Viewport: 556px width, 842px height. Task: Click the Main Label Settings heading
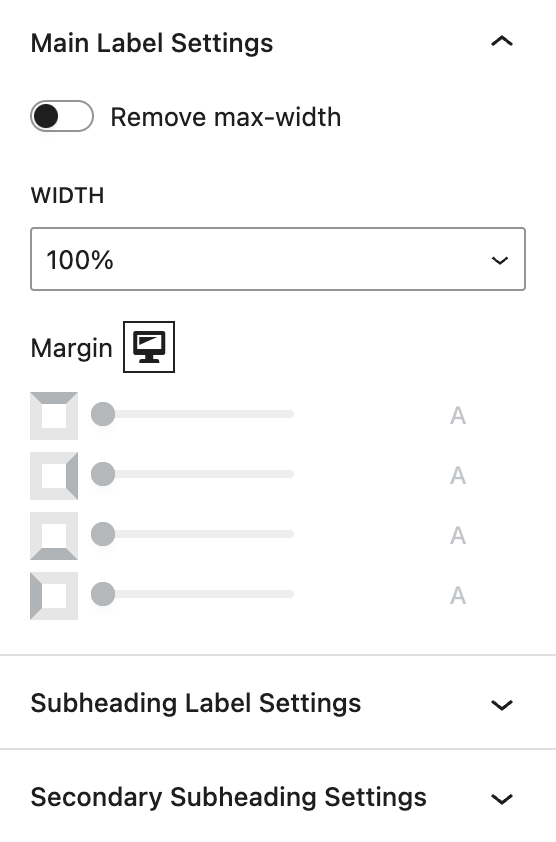[x=152, y=43]
